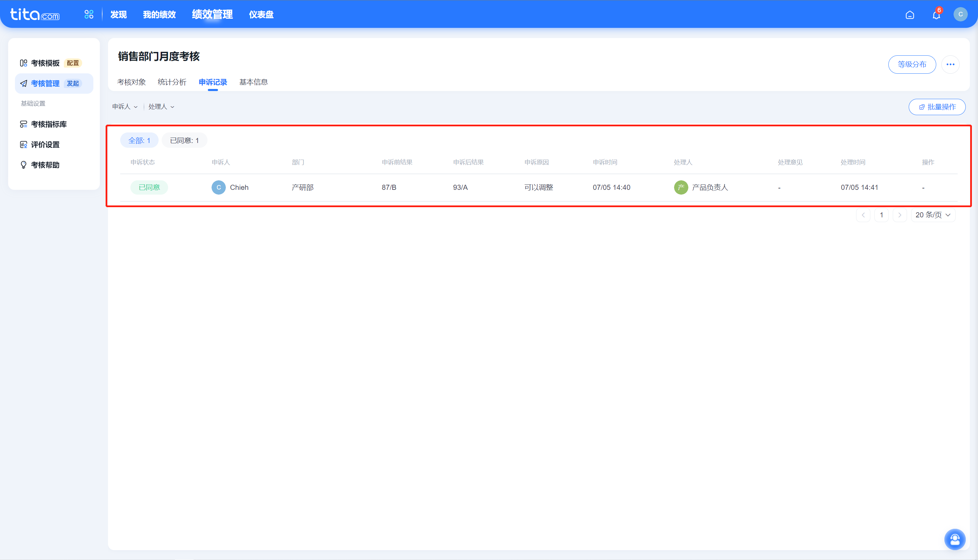Click the 考核管理 paper-plane icon
This screenshot has height=560, width=978.
coord(23,84)
